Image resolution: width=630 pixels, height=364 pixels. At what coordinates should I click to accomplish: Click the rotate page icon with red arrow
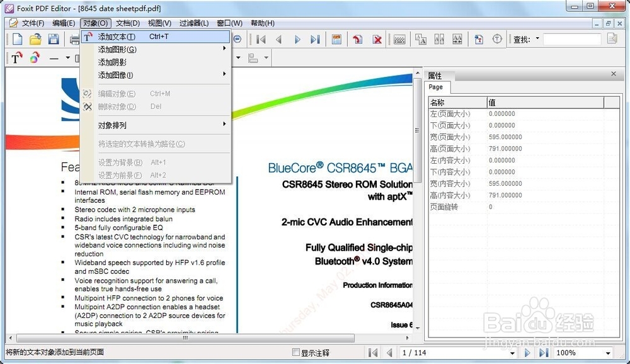click(x=357, y=40)
